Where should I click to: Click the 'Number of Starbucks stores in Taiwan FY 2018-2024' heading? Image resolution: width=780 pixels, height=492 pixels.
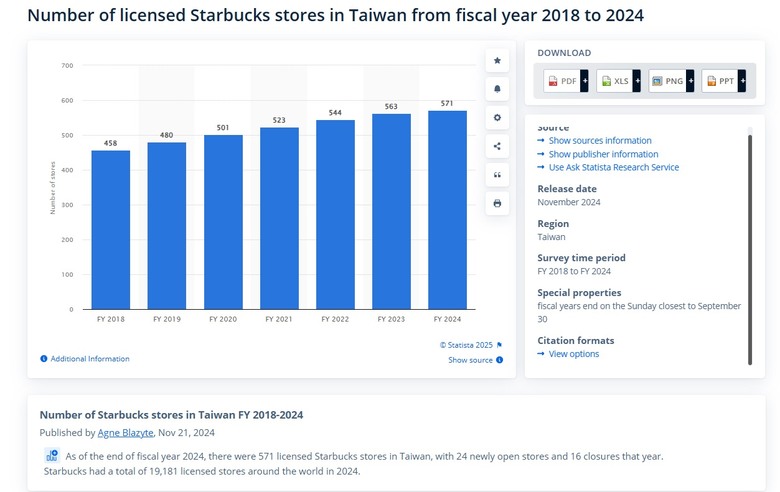[x=171, y=415]
